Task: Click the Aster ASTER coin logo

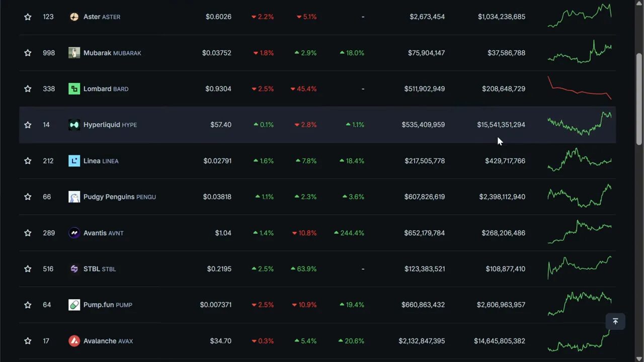Action: [x=74, y=16]
